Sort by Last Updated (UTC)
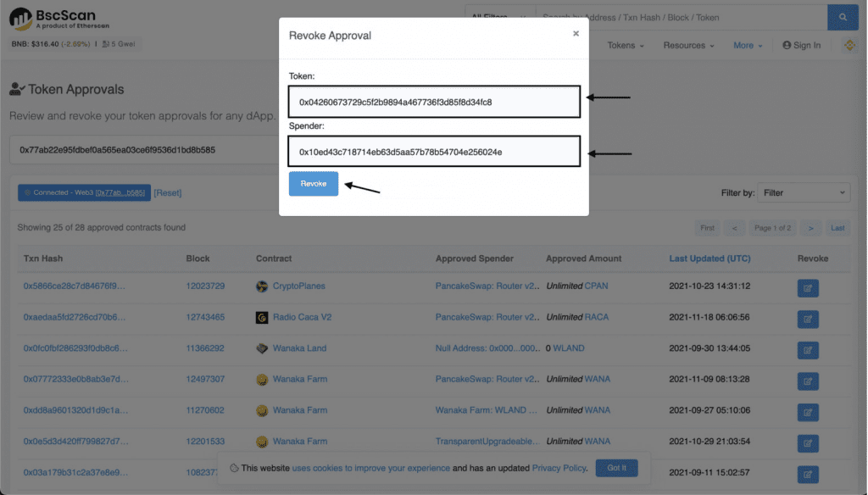Viewport: 868px width, 495px height. 709,259
